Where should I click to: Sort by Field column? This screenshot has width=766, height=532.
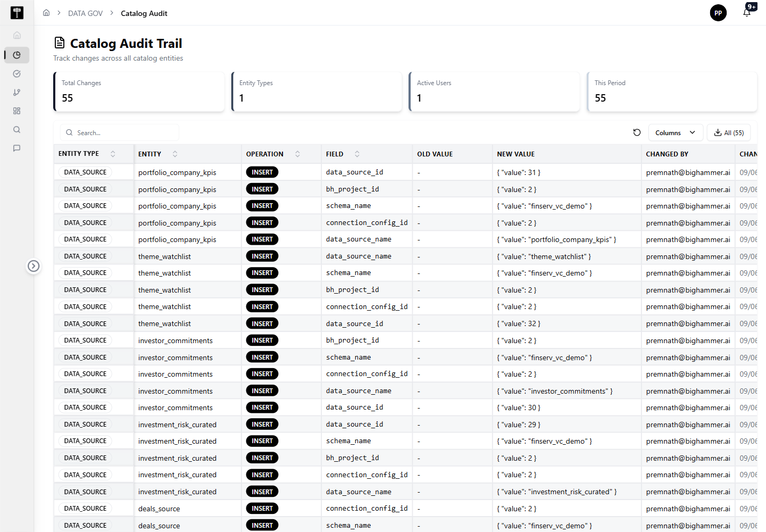coord(357,154)
